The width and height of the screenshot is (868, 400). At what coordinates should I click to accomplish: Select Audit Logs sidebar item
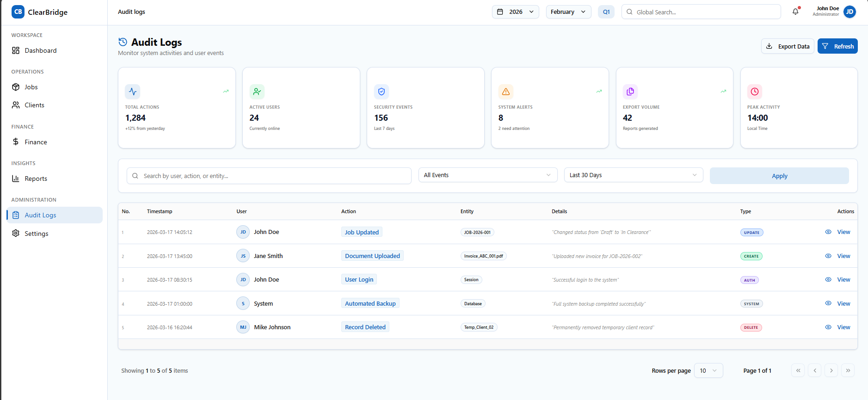tap(55, 215)
